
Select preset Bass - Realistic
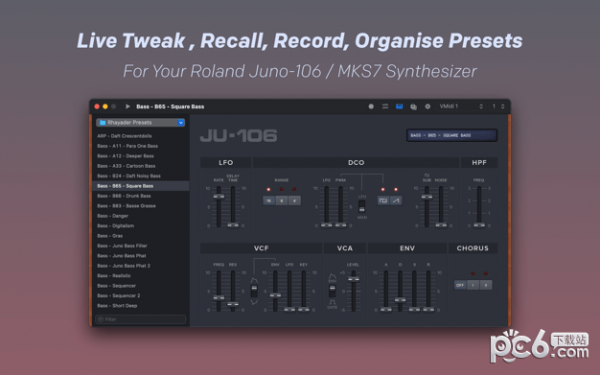(140, 276)
